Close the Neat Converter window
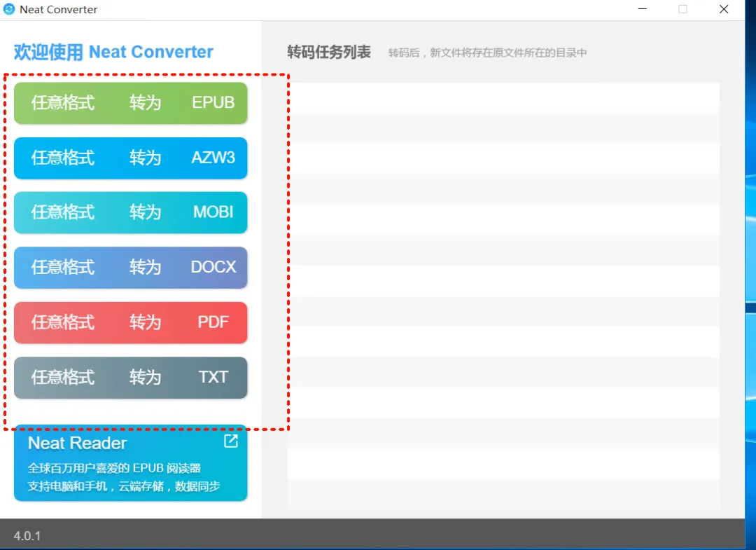 [x=724, y=9]
